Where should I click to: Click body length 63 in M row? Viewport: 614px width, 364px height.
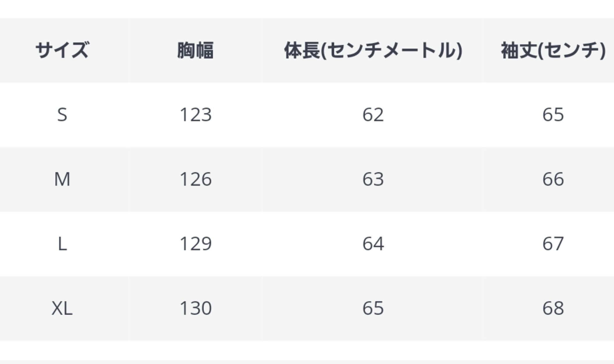[x=373, y=179]
